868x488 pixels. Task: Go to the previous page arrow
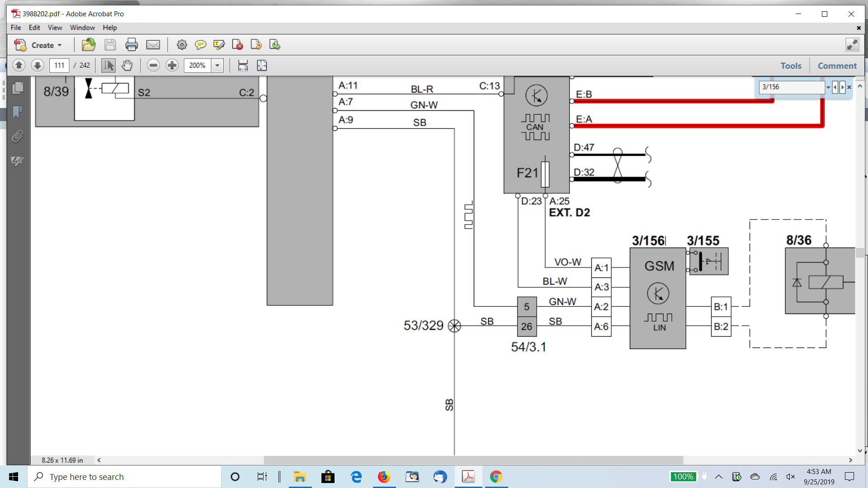[x=19, y=66]
